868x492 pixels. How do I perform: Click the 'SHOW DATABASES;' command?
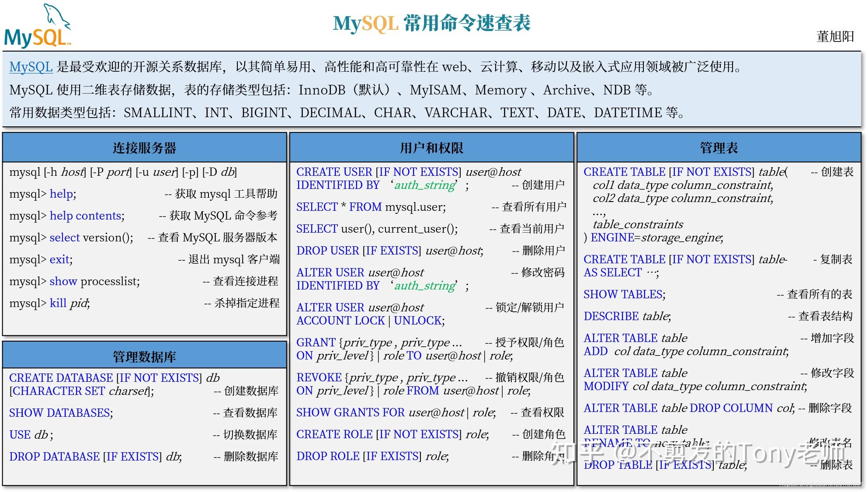click(61, 412)
